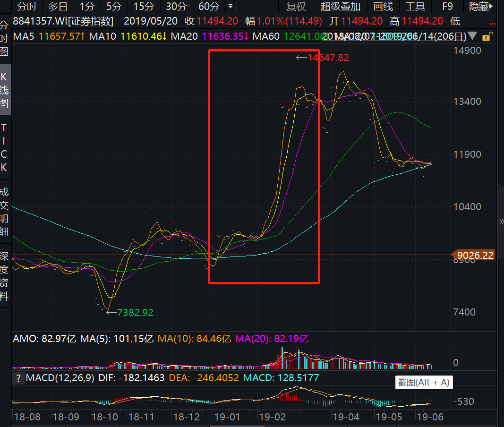The height and width of the screenshot is (427, 504).
Task: Expand the date range triangle dropdown
Action: point(472,36)
